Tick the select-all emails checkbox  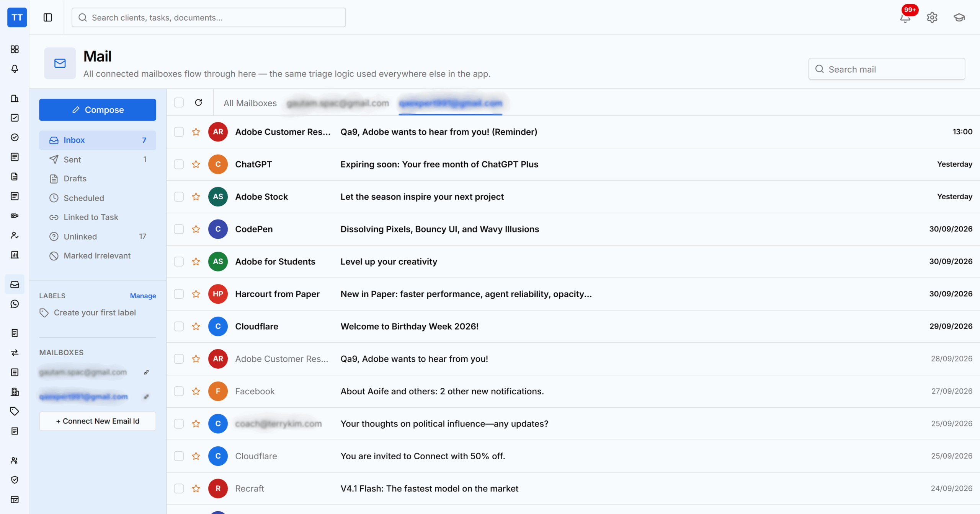pyautogui.click(x=179, y=102)
